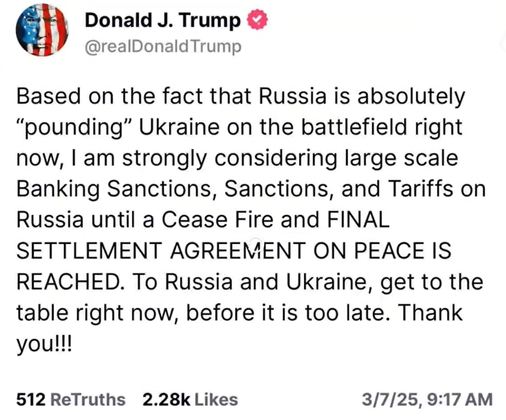Click the @realDonaldTrump handle
The height and width of the screenshot is (420, 506).
pyautogui.click(x=163, y=46)
